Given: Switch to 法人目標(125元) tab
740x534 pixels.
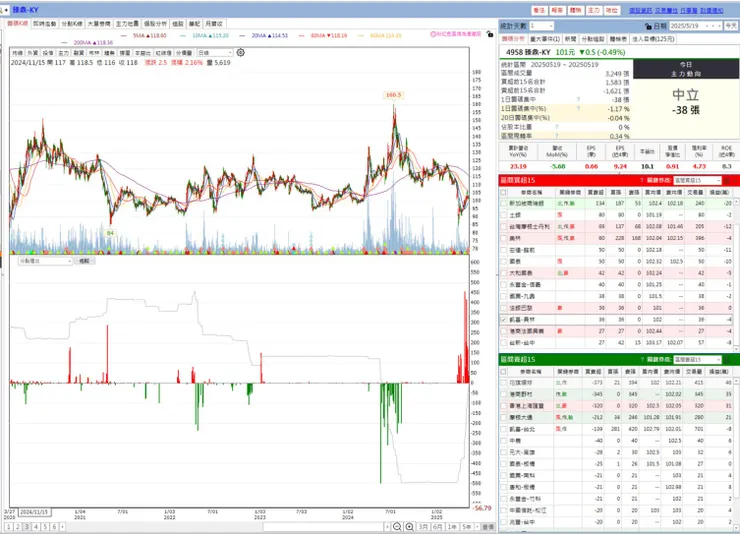Looking at the screenshot, I should (x=653, y=39).
